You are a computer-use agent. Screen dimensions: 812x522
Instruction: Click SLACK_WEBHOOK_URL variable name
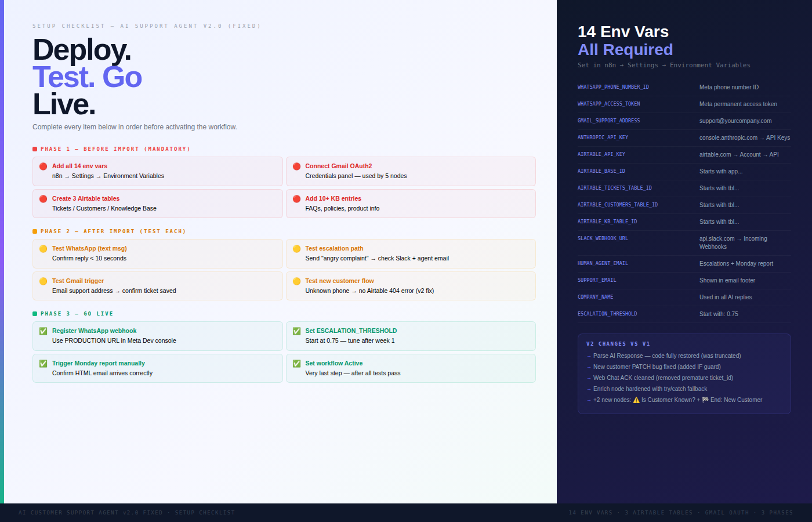click(603, 238)
